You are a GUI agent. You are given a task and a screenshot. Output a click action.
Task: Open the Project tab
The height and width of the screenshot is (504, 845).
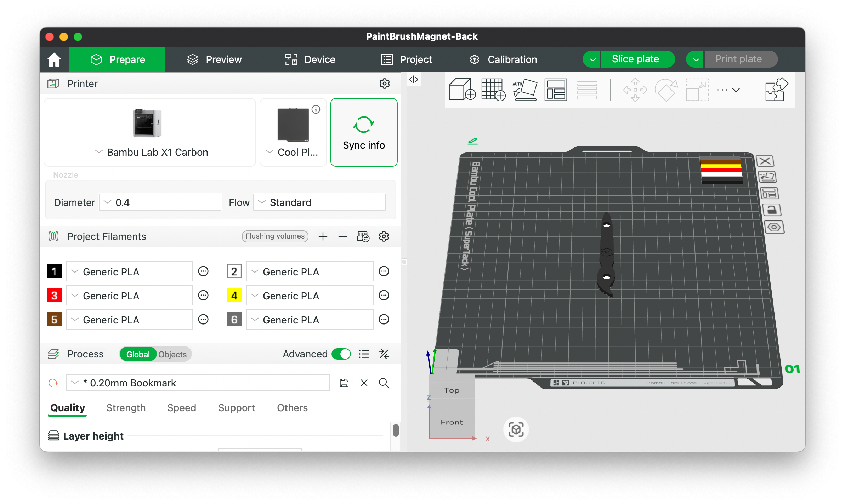pyautogui.click(x=407, y=59)
